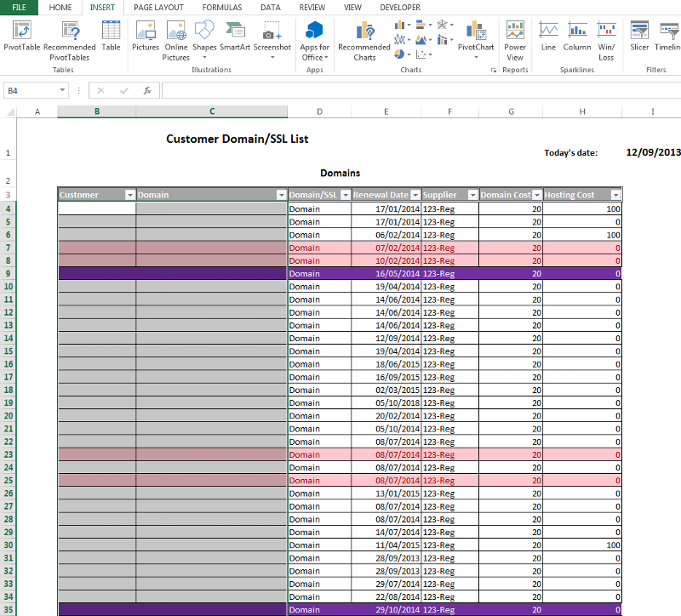This screenshot has width=681, height=616.
Task: Insert a SmartArt graphic
Action: 235,37
